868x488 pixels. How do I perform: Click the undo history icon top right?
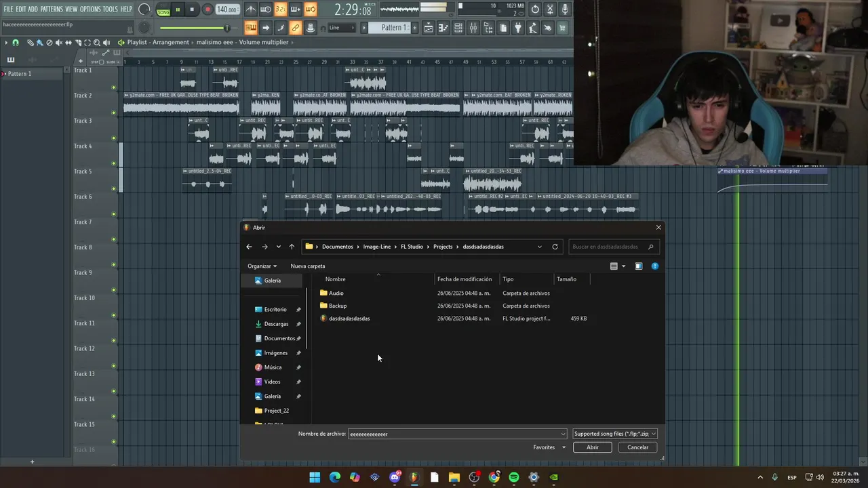click(x=535, y=9)
